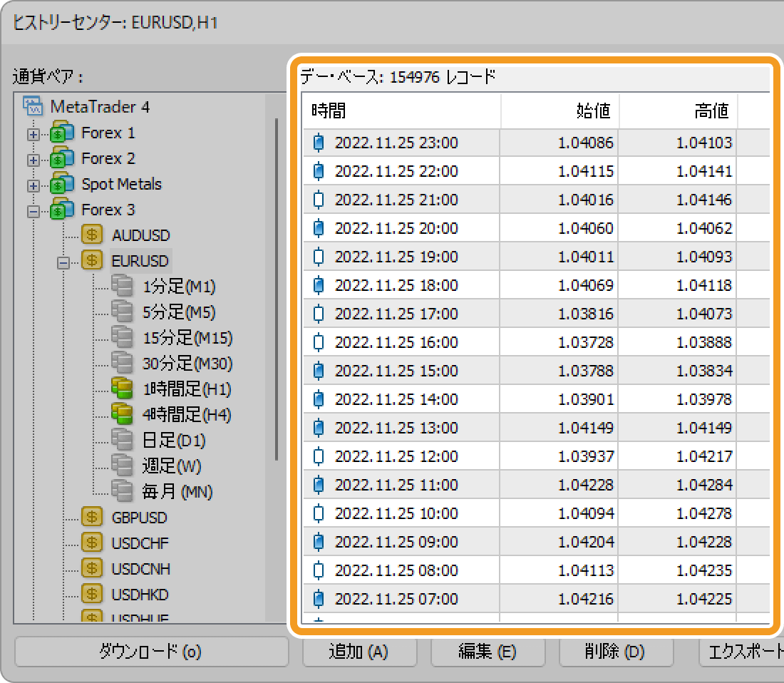Click candle icon of the 21:00 record
Image resolution: width=784 pixels, height=683 pixels.
coord(319,200)
